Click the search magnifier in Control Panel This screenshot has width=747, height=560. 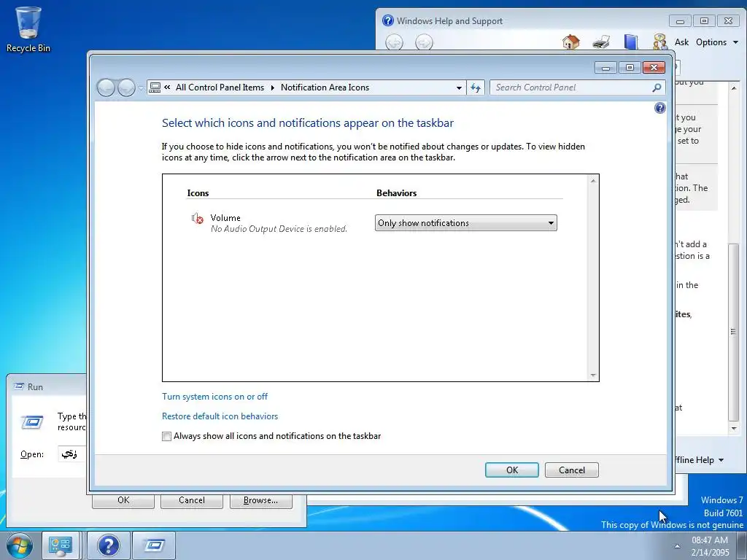pos(657,87)
